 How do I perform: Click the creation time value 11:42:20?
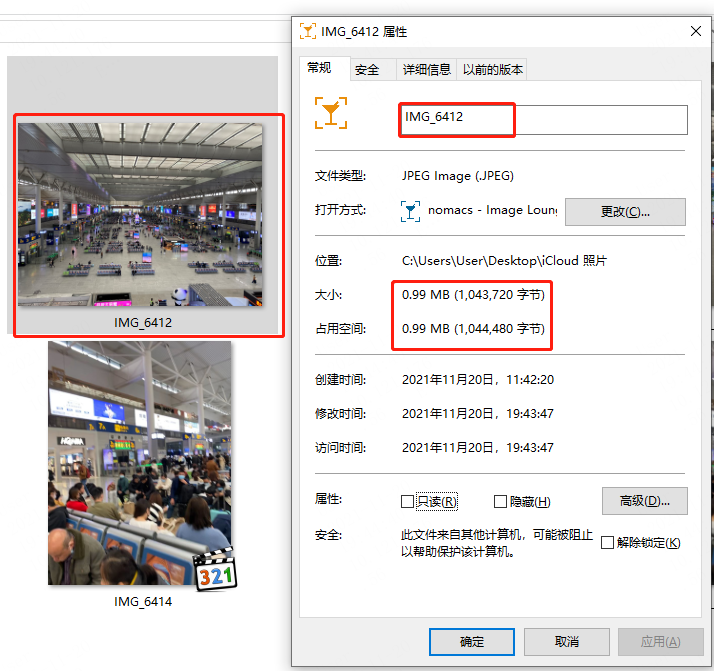[x=530, y=380]
